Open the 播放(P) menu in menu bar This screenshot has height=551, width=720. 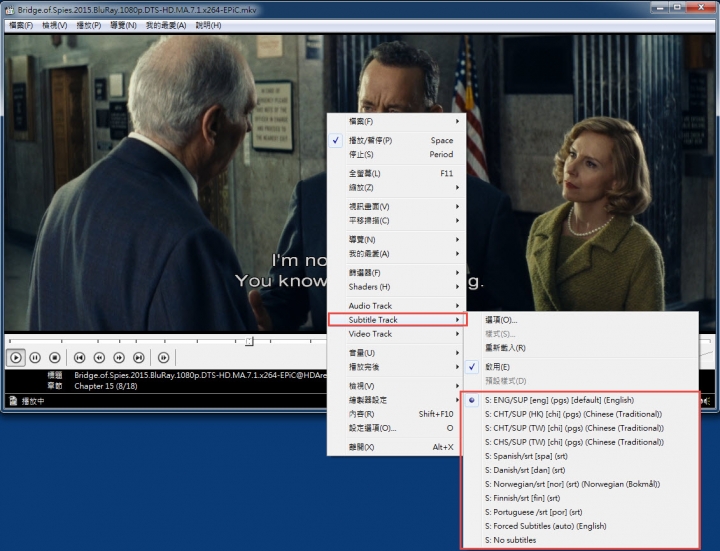[89, 25]
